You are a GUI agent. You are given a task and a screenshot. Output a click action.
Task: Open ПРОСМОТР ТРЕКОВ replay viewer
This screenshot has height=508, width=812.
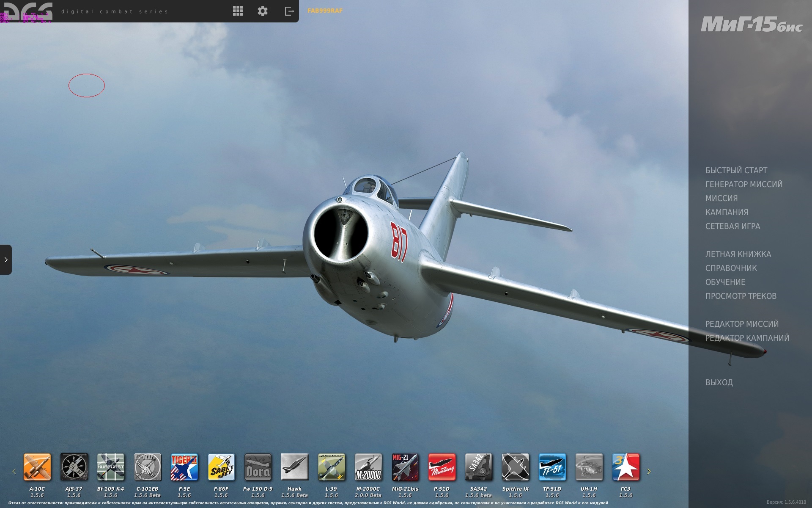coord(741,296)
